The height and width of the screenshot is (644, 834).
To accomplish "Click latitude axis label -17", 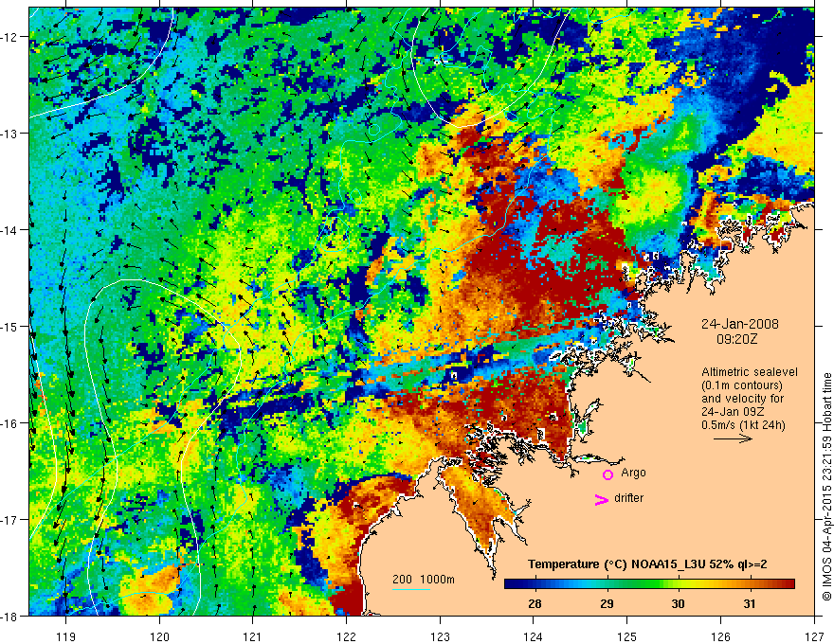I will [9, 520].
